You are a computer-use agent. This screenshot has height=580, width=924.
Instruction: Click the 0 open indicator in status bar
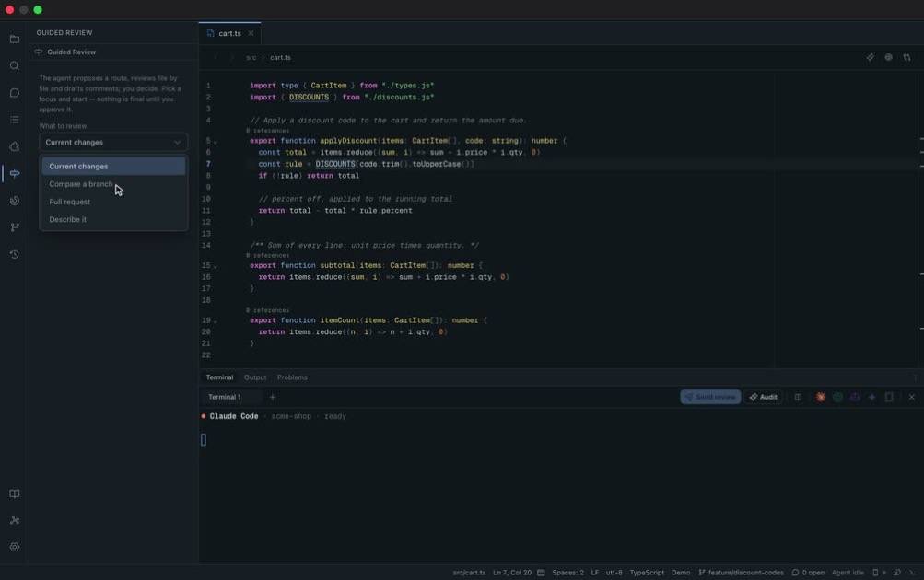pos(808,573)
